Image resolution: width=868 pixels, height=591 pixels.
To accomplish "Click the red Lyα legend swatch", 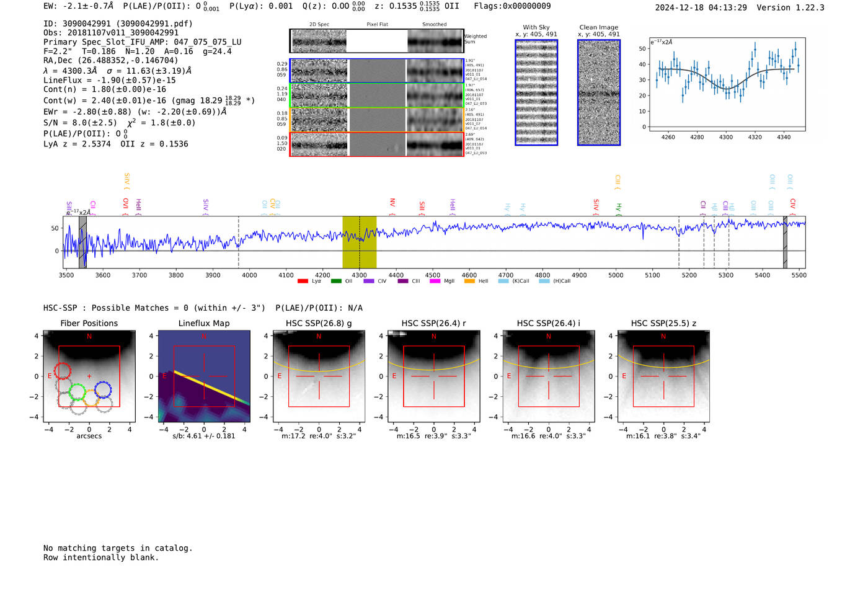I will 303,281.
